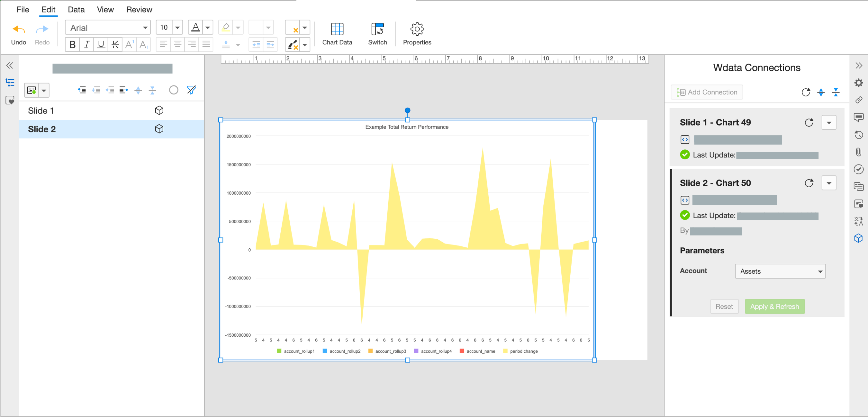Click the Add Connection button

tap(707, 92)
